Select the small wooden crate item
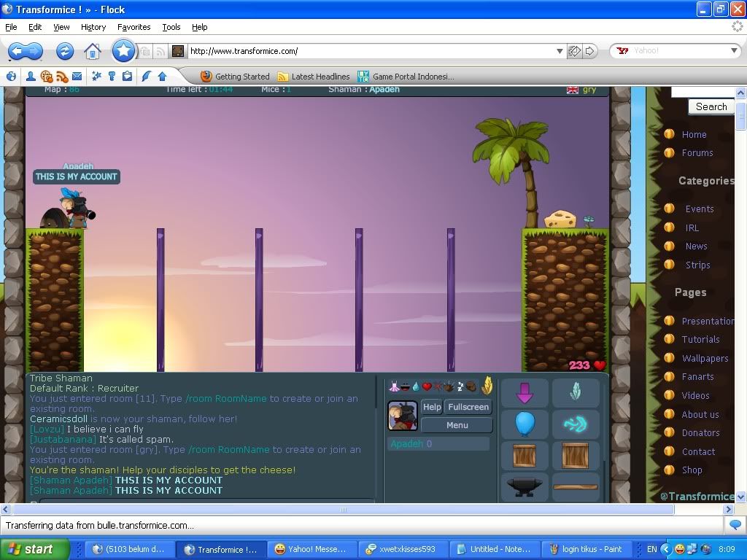 coord(525,455)
